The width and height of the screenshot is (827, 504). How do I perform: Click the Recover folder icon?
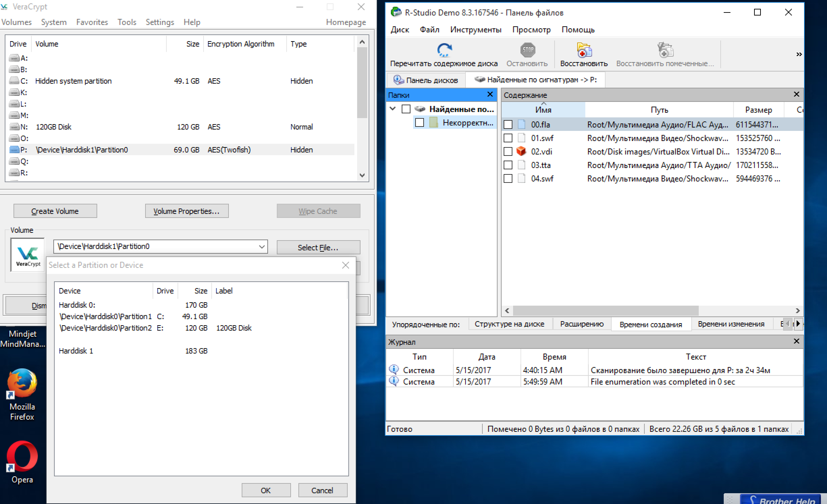(x=584, y=50)
